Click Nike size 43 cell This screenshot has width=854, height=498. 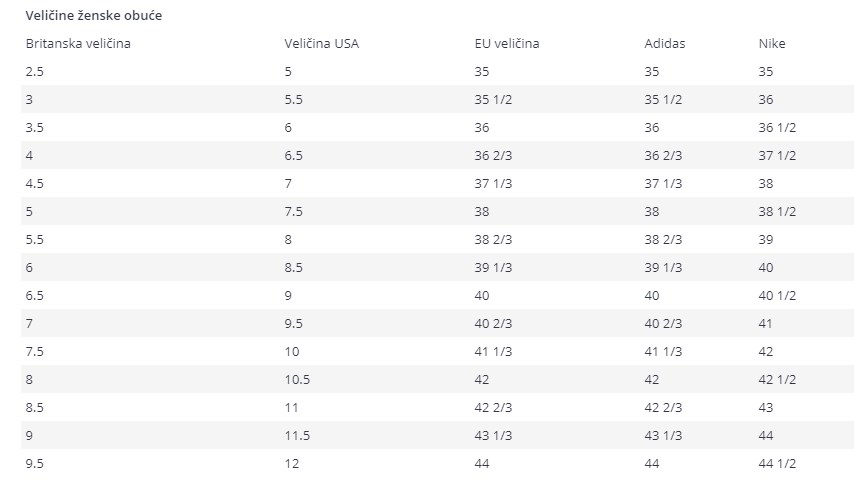tap(765, 408)
